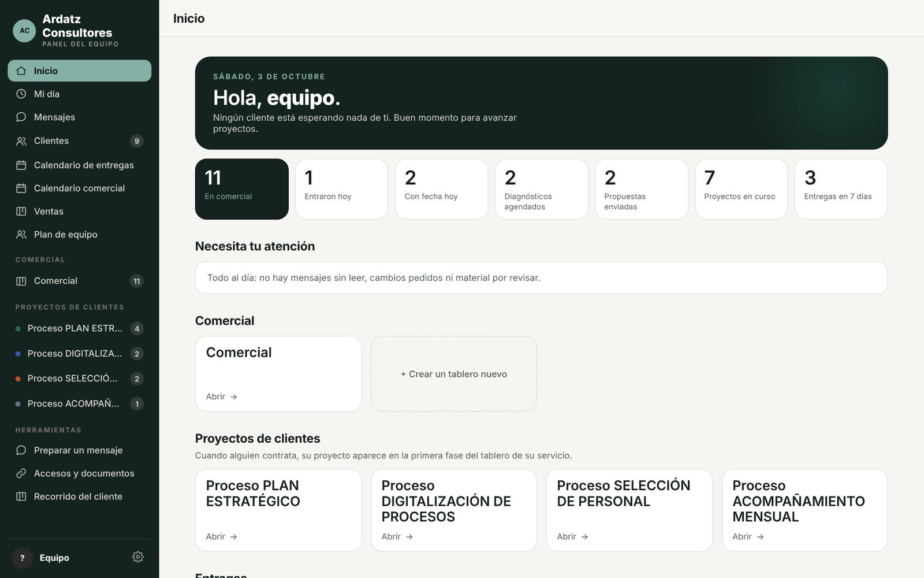Select the 1 Entraron hoy stat card

click(x=341, y=189)
